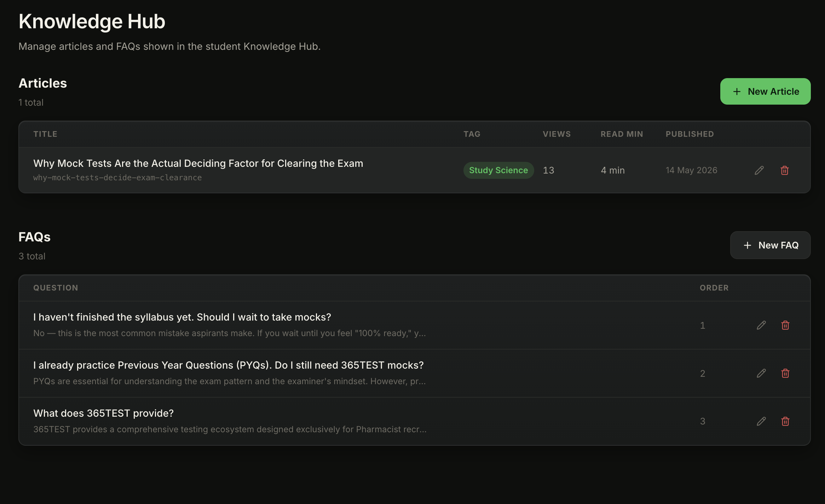The height and width of the screenshot is (504, 825).
Task: Click the PUBLISHED column header
Action: click(690, 134)
